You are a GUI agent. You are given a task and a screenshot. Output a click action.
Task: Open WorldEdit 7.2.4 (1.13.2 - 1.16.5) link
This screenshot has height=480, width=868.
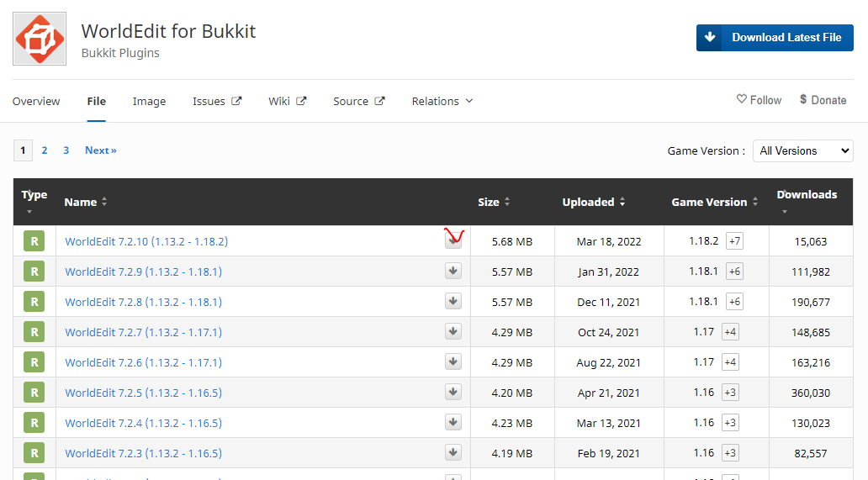[x=143, y=423]
